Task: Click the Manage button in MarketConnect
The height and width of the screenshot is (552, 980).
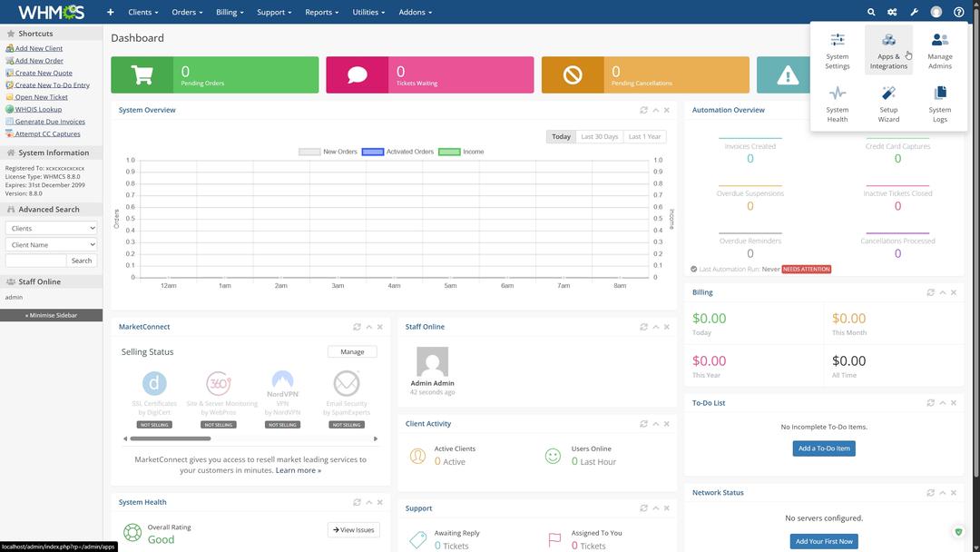Action: pyautogui.click(x=352, y=350)
